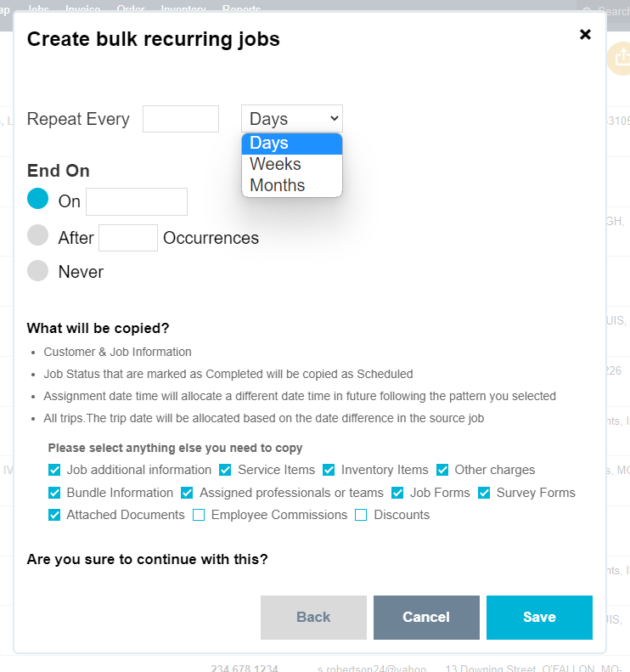The width and height of the screenshot is (630, 672).
Task: Open the Days interval dropdown
Action: 291,119
